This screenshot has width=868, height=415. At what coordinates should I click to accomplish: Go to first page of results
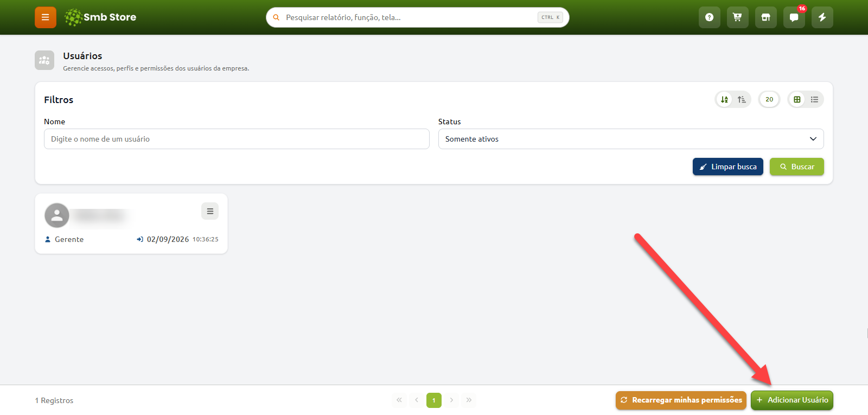pyautogui.click(x=399, y=400)
